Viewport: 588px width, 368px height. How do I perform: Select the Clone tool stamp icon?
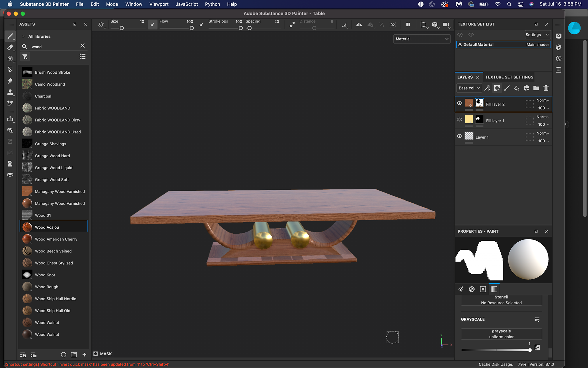[x=10, y=92]
